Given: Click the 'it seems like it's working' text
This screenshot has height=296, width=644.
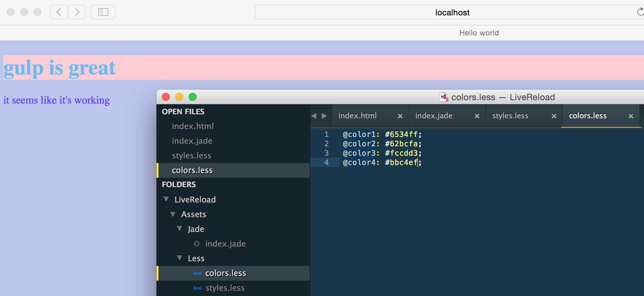Looking at the screenshot, I should click(57, 100).
